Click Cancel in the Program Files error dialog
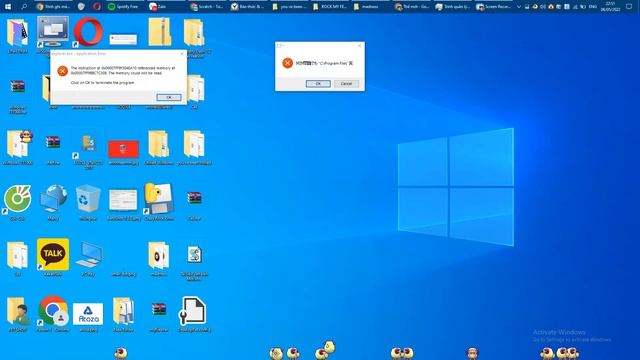 pyautogui.click(x=346, y=83)
